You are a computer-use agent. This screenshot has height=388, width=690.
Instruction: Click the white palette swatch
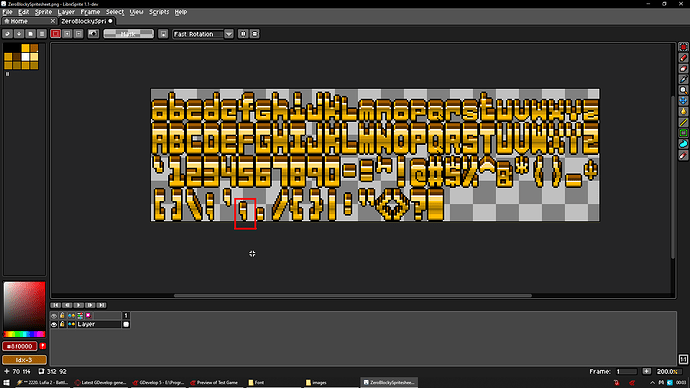(x=26, y=57)
